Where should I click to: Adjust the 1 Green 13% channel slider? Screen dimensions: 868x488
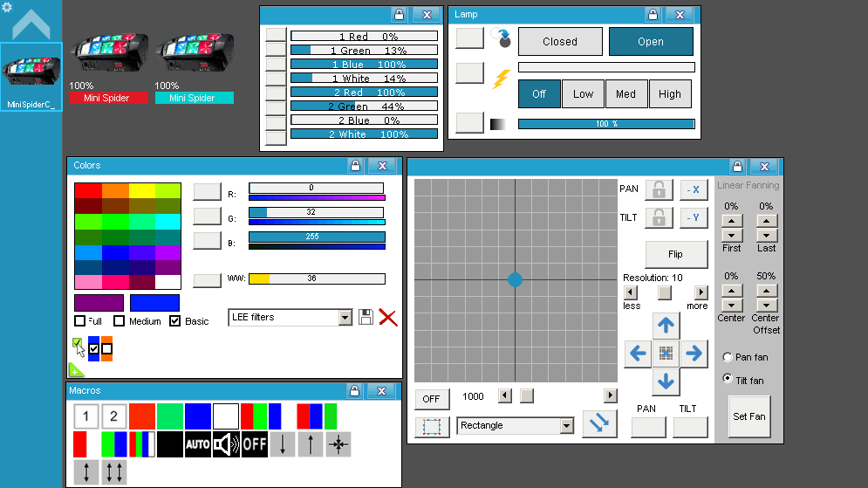[x=365, y=50]
